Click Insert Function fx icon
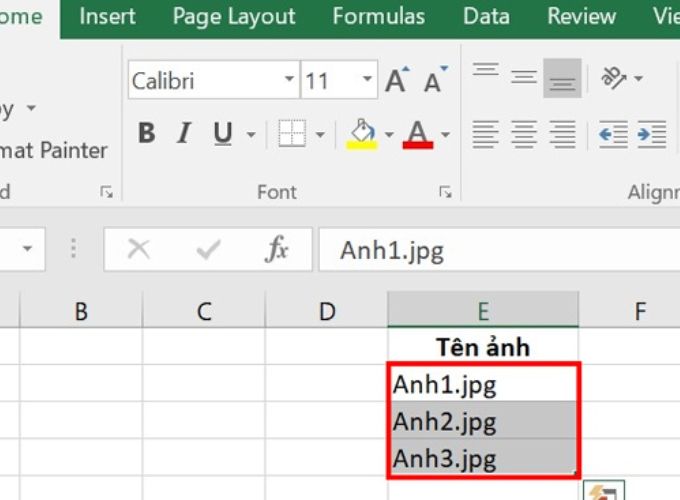Image resolution: width=680 pixels, height=500 pixels. [276, 249]
